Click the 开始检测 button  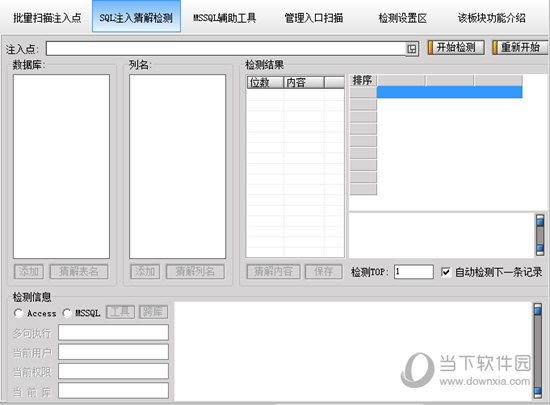pyautogui.click(x=456, y=47)
